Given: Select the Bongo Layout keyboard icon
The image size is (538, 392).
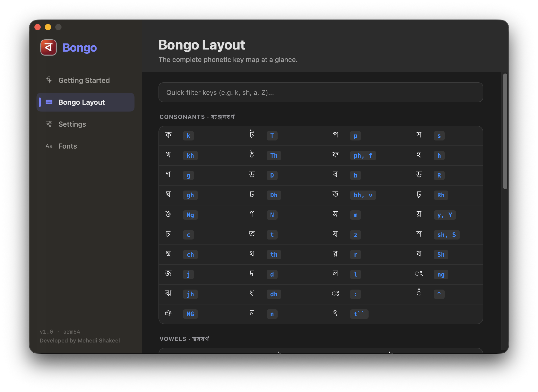Looking at the screenshot, I should pyautogui.click(x=49, y=102).
